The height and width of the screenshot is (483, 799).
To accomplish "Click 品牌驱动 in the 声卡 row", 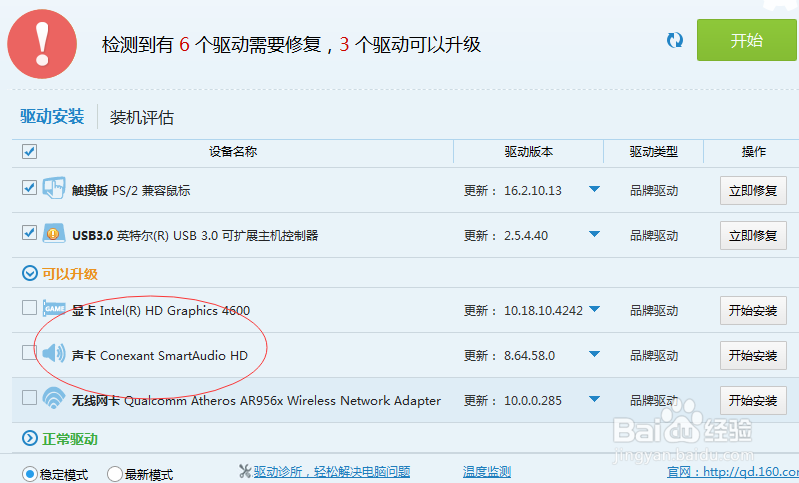I will pos(654,355).
